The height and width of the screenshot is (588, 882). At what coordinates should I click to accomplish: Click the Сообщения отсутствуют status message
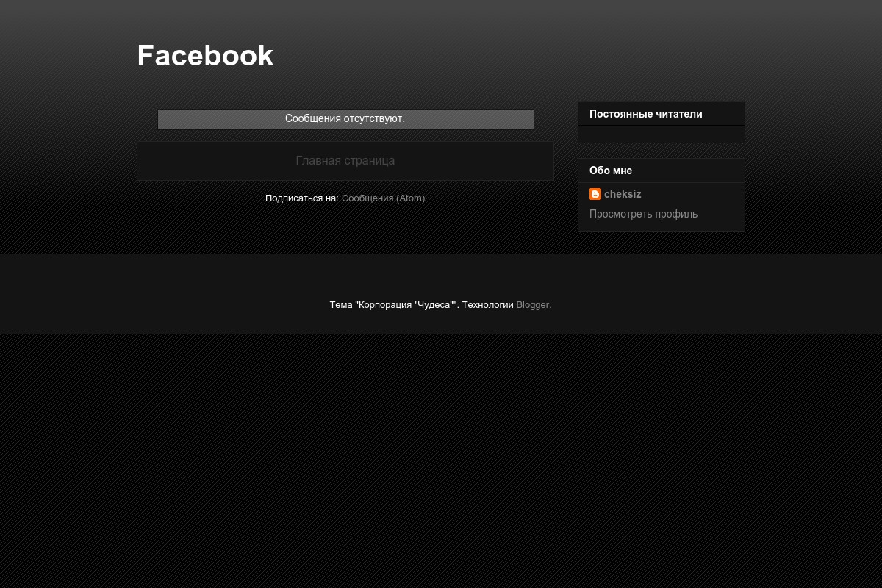[x=345, y=119]
